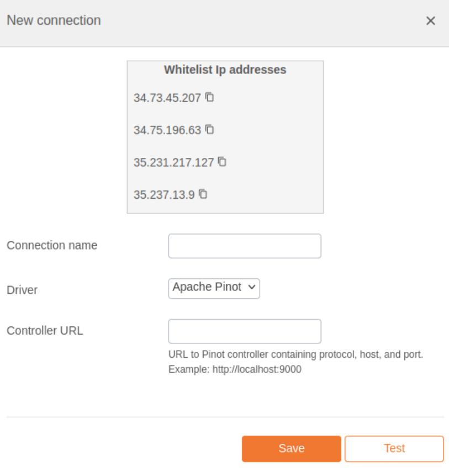Screen dimensions: 449x476
Task: Select the 34.75.196.63 address text
Action: tap(167, 130)
